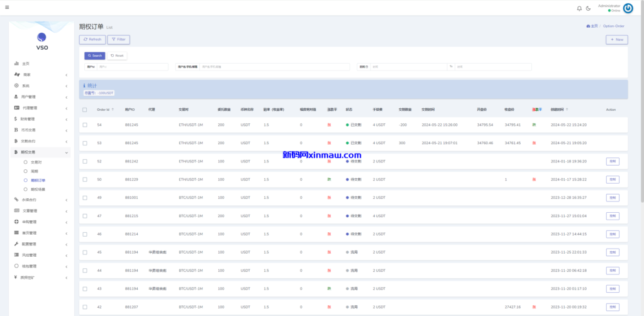Click the New button
This screenshot has height=316, width=644.
pos(616,40)
